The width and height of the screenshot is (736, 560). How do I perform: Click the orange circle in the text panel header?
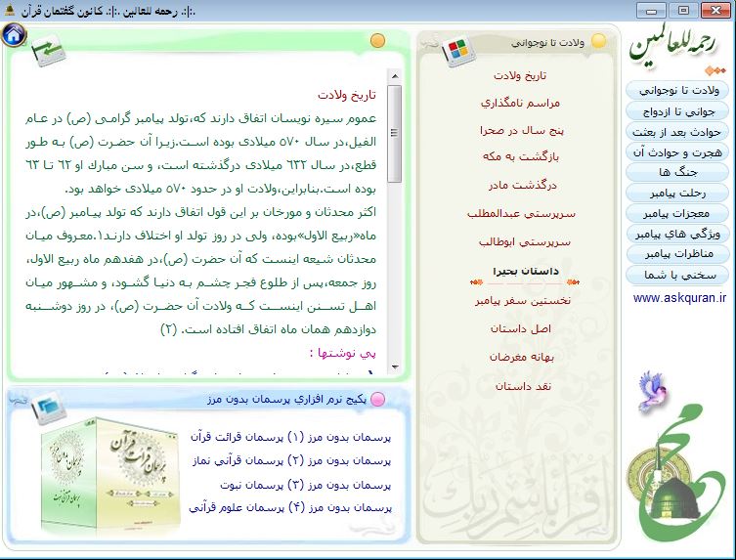tap(378, 41)
